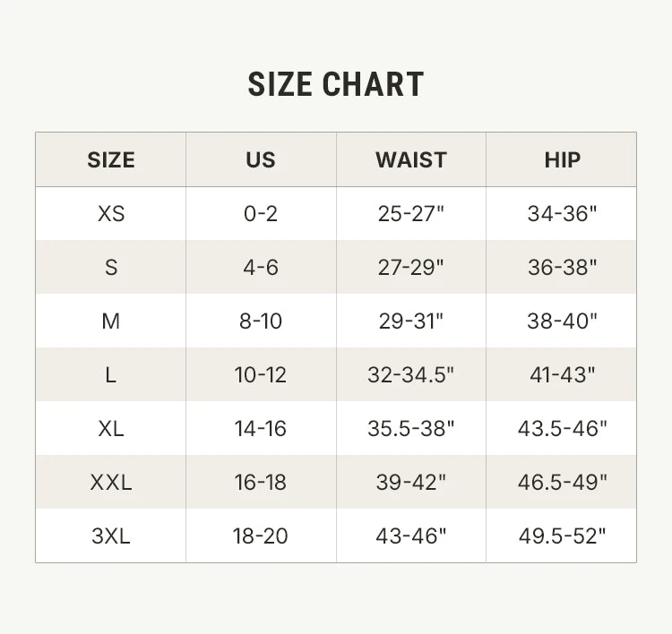Select the 34-36" hip cell
The image size is (672, 634).
(562, 214)
